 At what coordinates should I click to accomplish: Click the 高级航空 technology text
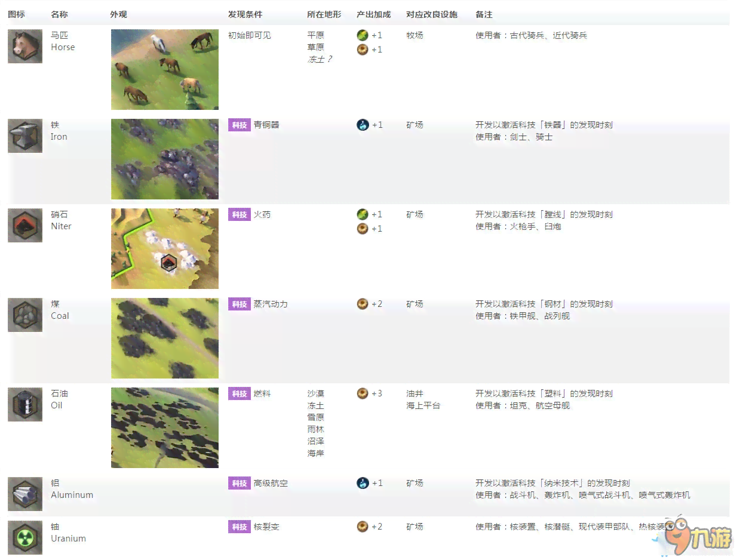tap(271, 483)
